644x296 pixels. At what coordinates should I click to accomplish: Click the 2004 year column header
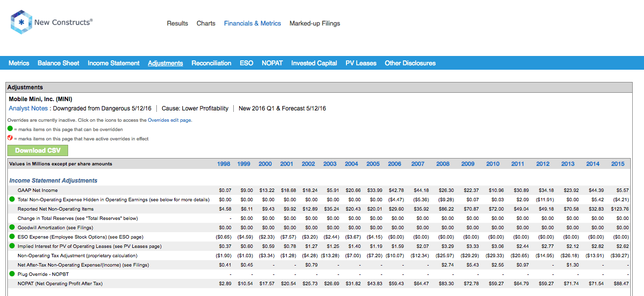pyautogui.click(x=351, y=164)
